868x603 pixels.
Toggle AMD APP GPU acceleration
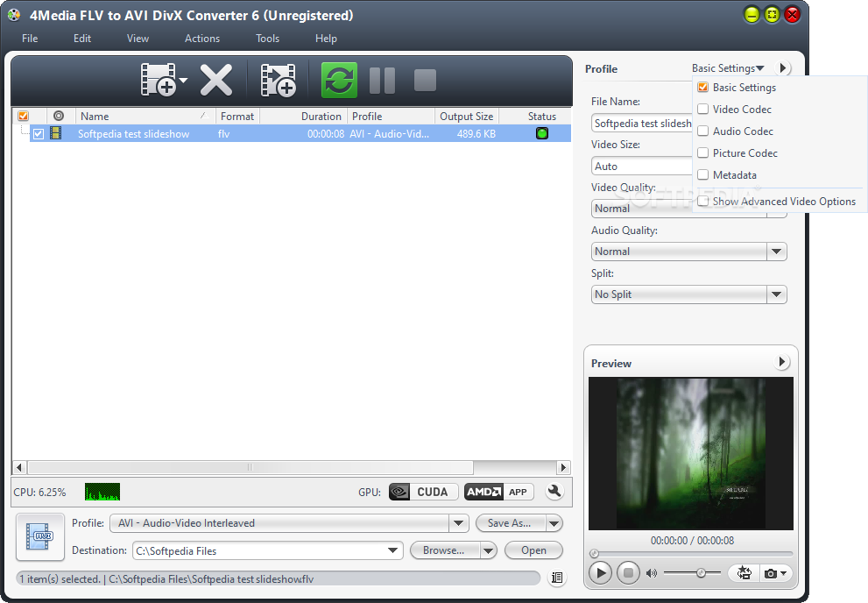[x=498, y=492]
